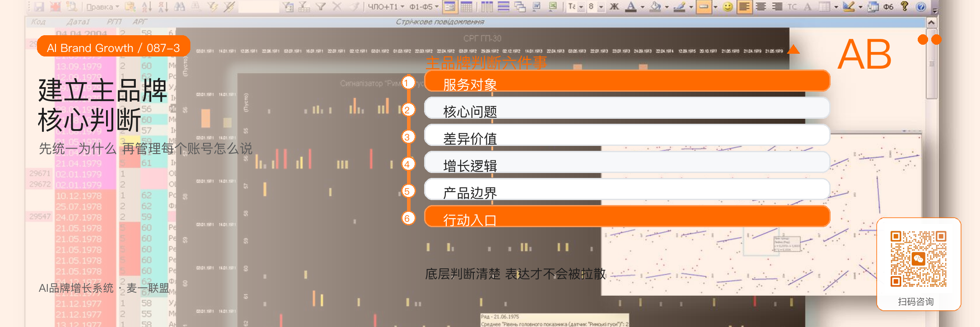The height and width of the screenshot is (327, 980).
Task: Select the 核心问题 item
Action: [627, 108]
